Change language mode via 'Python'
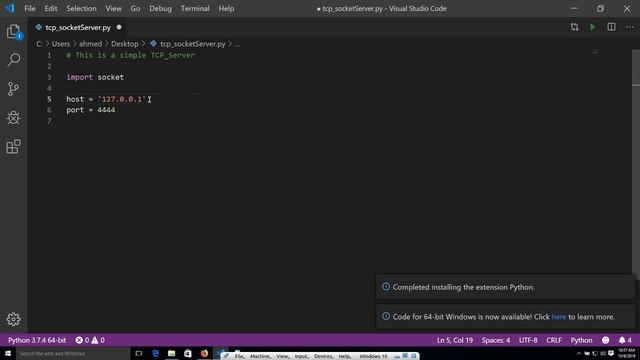The height and width of the screenshot is (360, 640). 581,340
